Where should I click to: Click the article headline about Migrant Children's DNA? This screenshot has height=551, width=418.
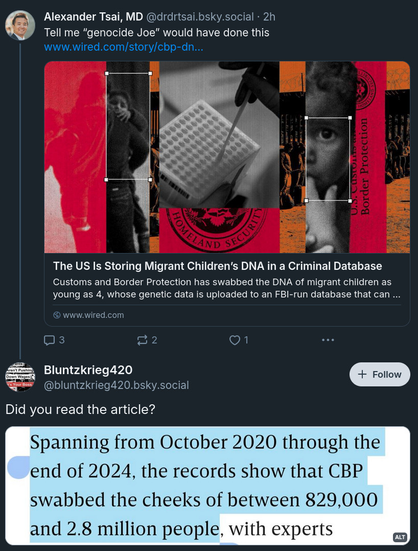point(217,266)
